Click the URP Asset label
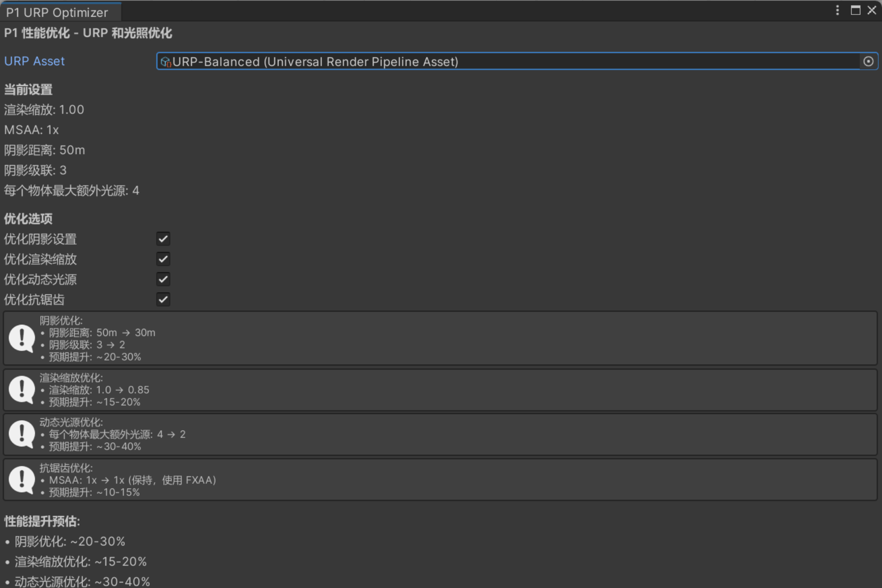Screen dimensions: 882x588 click(34, 61)
